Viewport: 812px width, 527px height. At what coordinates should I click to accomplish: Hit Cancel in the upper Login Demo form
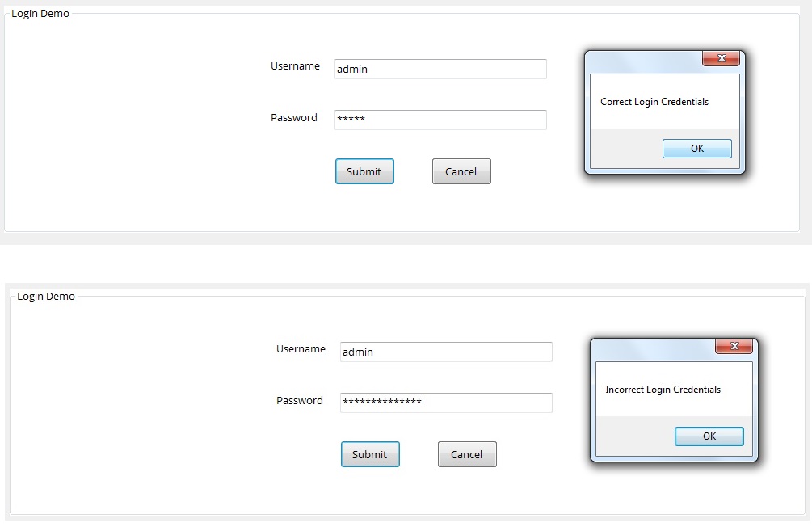click(461, 171)
